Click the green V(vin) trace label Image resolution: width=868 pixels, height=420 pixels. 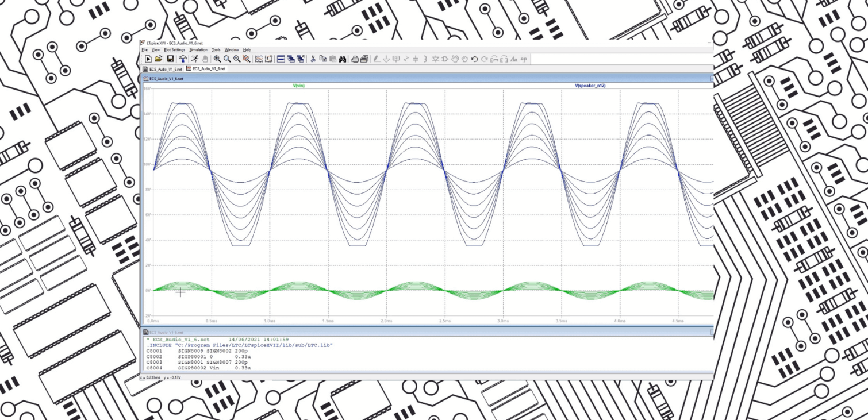point(299,86)
